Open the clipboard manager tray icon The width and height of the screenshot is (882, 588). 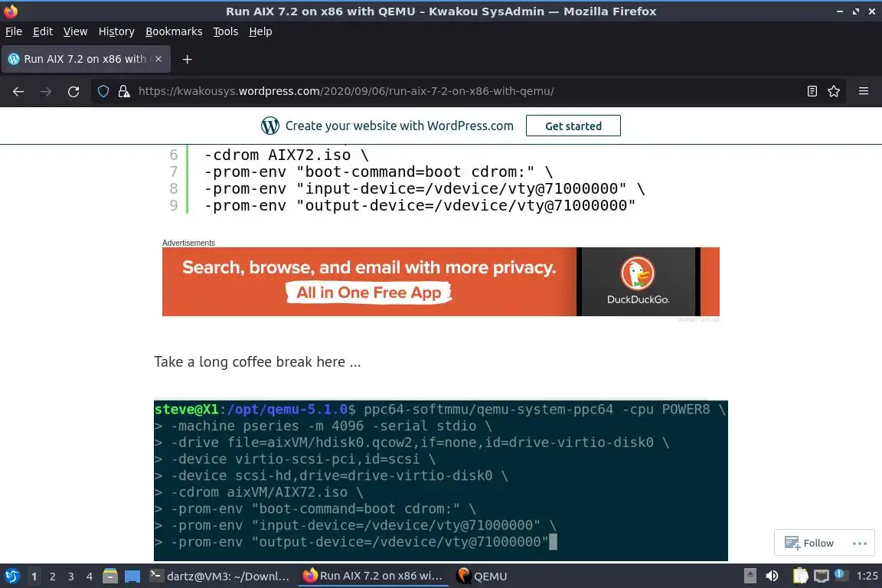pos(800,576)
